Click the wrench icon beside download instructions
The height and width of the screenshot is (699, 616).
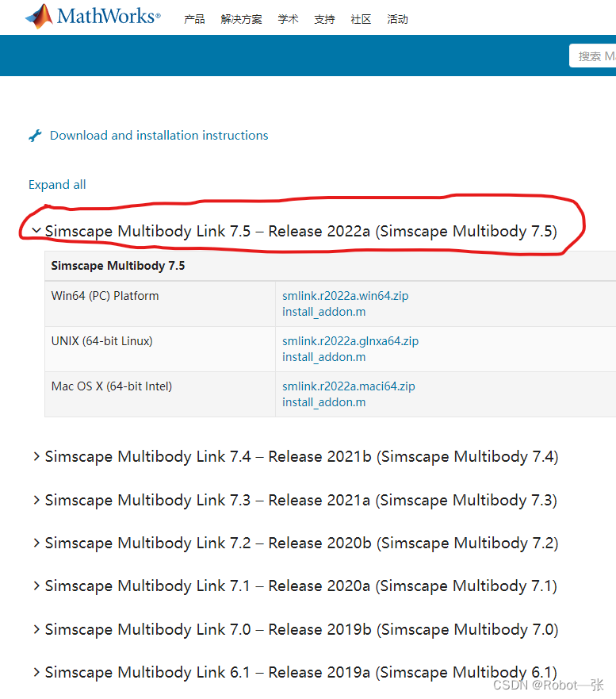35,136
